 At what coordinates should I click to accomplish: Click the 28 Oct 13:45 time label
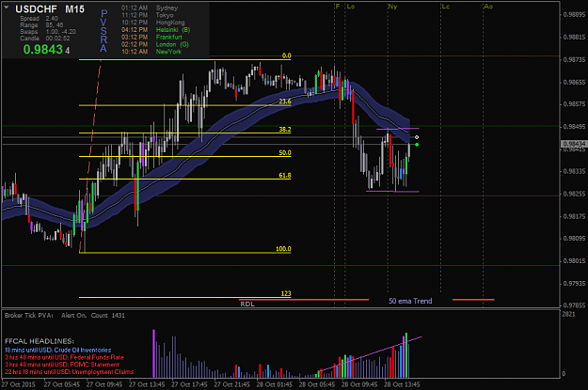402,384
